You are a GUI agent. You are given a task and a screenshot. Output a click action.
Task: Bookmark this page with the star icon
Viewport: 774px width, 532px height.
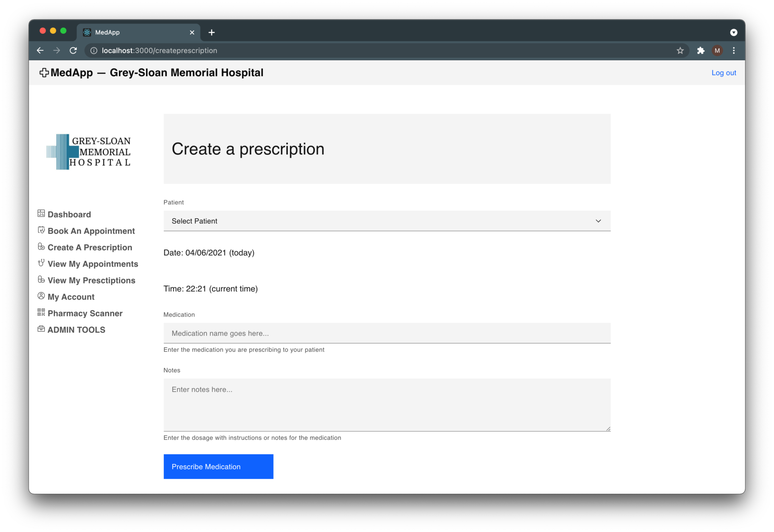(680, 51)
